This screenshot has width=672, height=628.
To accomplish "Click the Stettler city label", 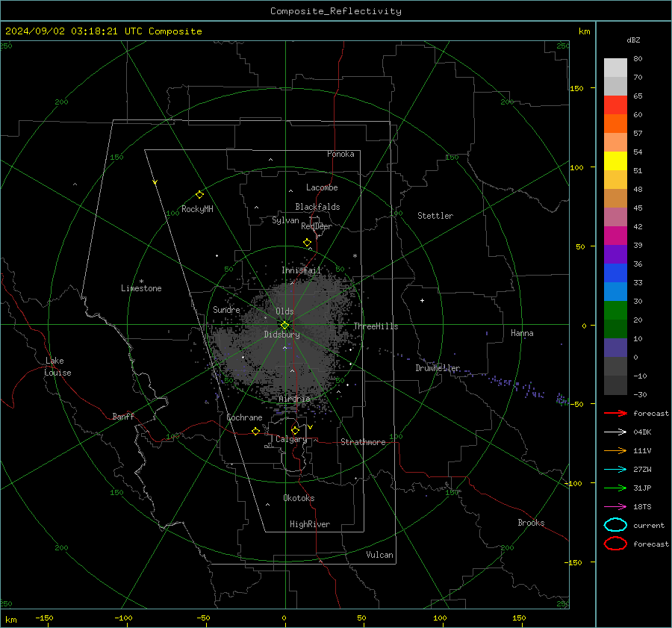I will tap(435, 216).
